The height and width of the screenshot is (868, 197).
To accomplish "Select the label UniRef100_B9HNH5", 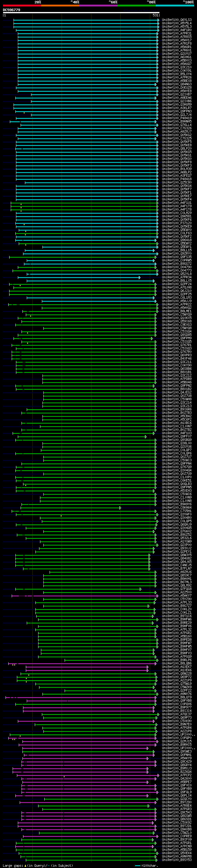I will (176, 122).
